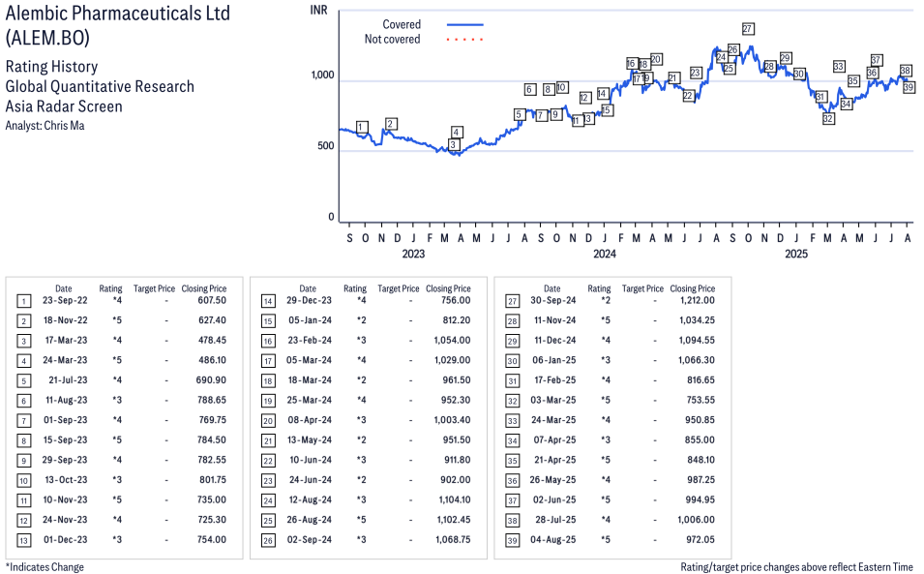
Task: Select chart marker 12 on the price chart
Action: (584, 98)
